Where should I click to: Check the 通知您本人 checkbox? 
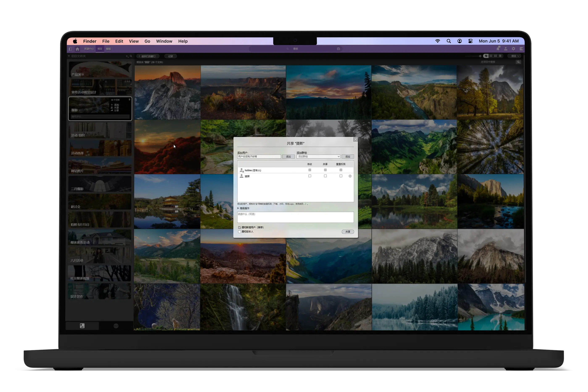pos(239,232)
